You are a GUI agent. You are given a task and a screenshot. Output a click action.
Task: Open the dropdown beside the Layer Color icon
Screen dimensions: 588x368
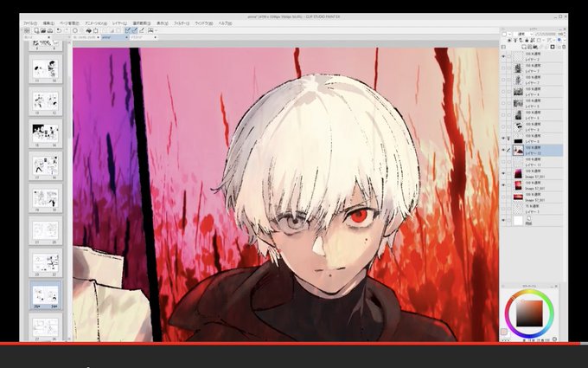click(565, 40)
